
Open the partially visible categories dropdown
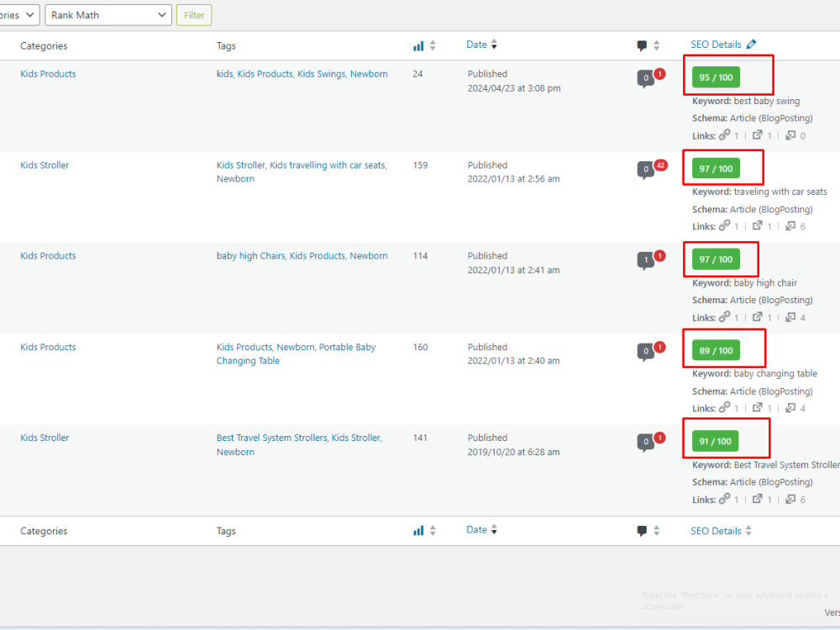click(19, 15)
